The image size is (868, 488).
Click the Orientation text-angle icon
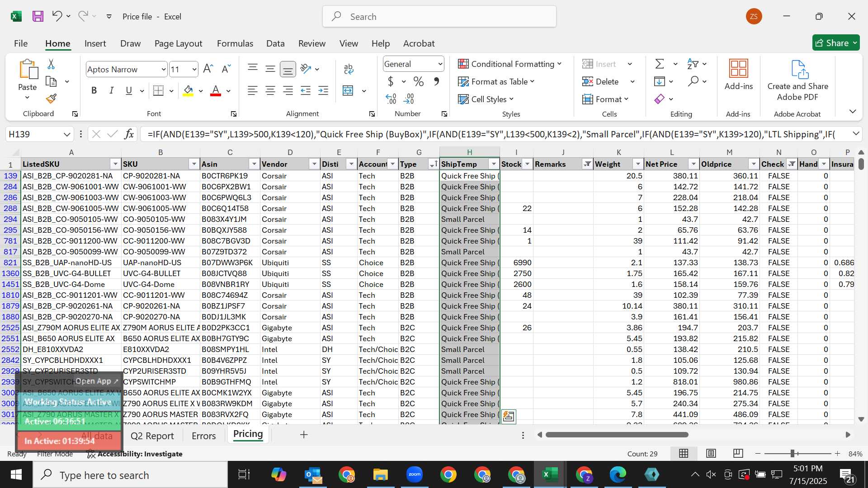point(306,69)
